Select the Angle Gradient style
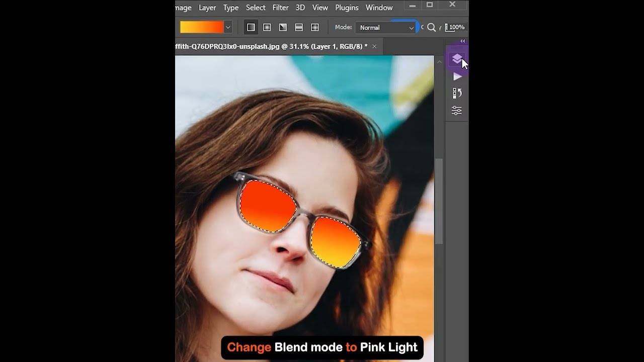 283,27
